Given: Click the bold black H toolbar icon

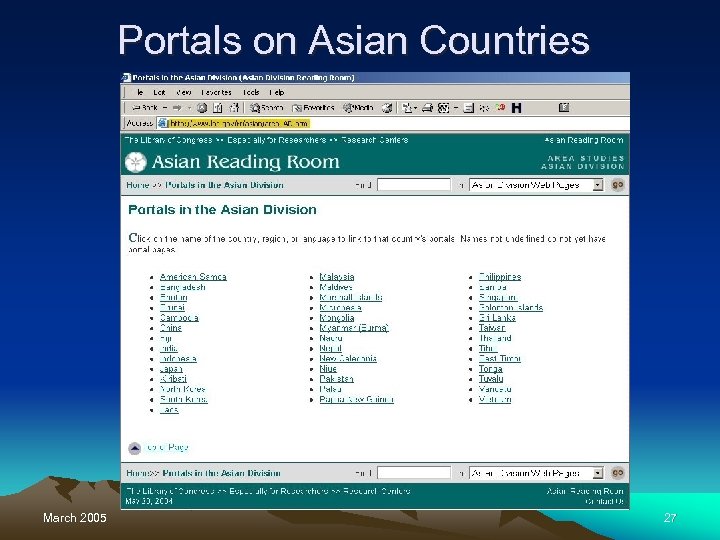Looking at the screenshot, I should 517,108.
